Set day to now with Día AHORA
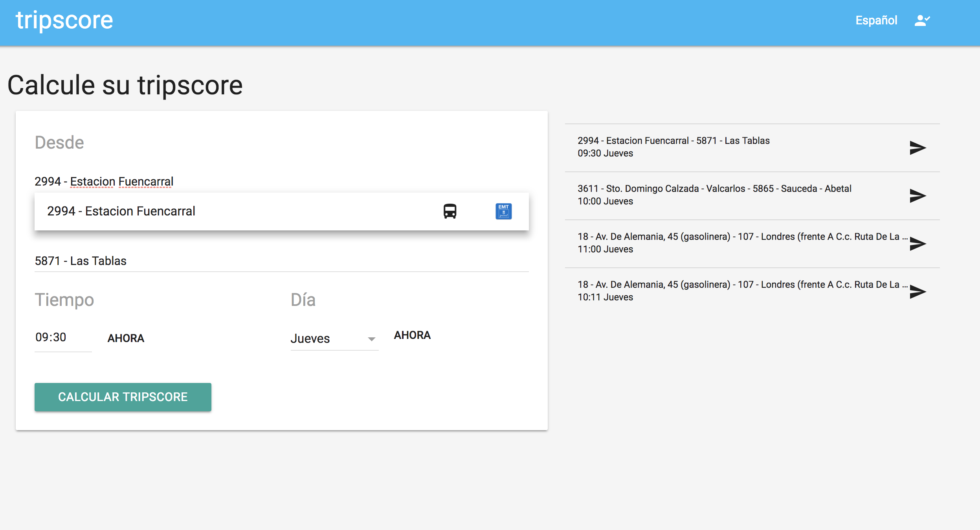Viewport: 980px width, 530px height. pyautogui.click(x=412, y=335)
